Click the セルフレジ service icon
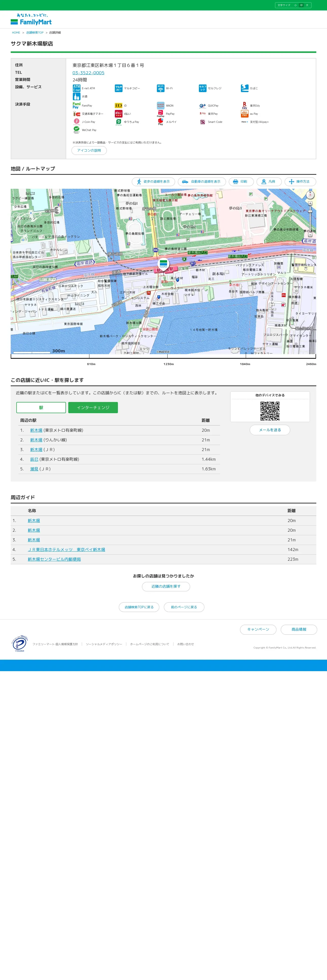 (x=202, y=88)
